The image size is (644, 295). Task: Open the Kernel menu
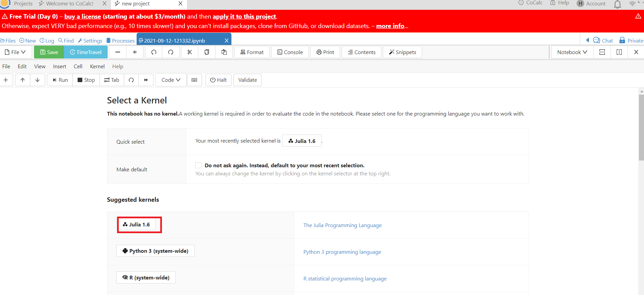(x=97, y=66)
